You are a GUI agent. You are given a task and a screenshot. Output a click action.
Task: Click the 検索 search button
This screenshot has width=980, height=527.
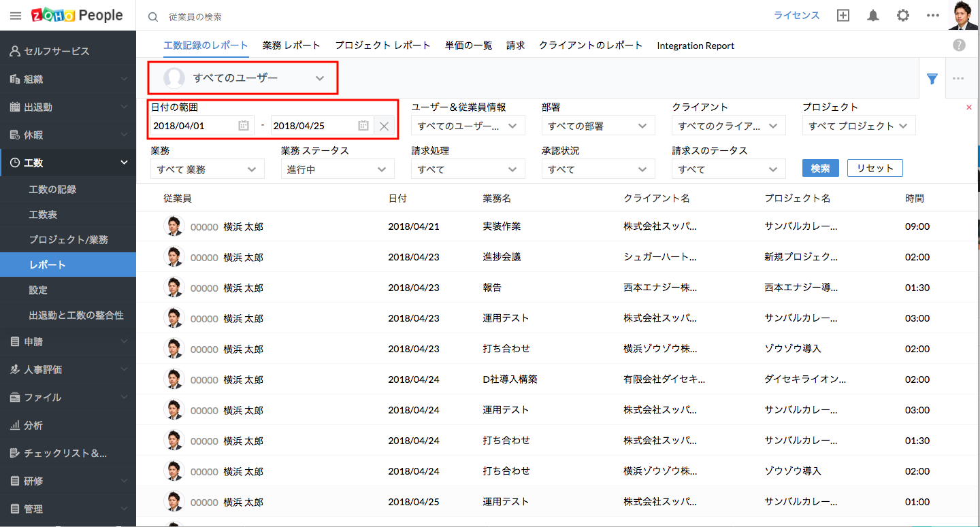(820, 169)
